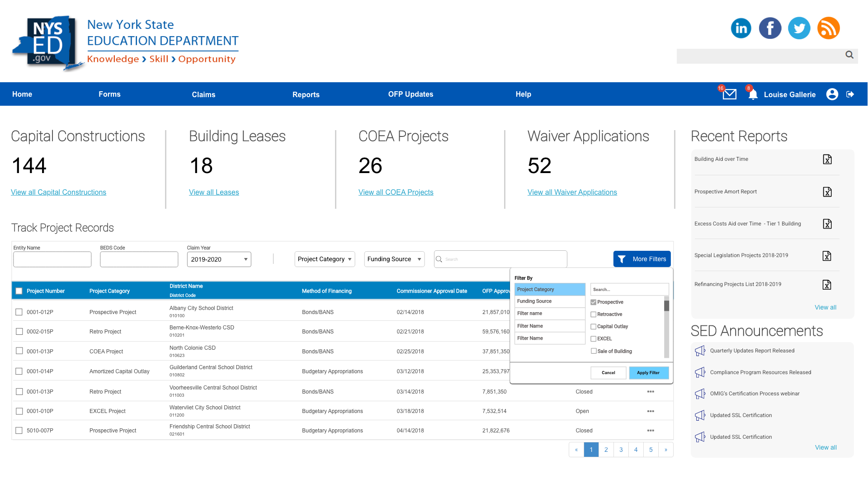868x488 pixels.
Task: Expand the Project Category dropdown
Action: [325, 259]
